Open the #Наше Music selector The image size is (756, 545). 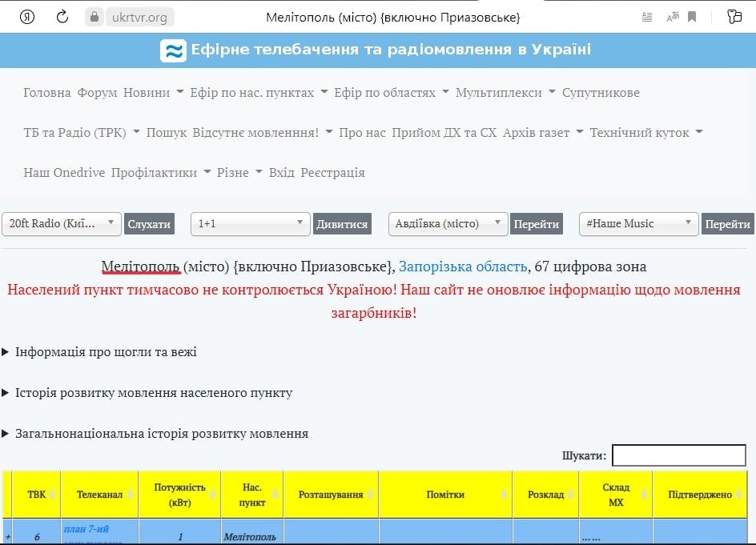coord(638,224)
